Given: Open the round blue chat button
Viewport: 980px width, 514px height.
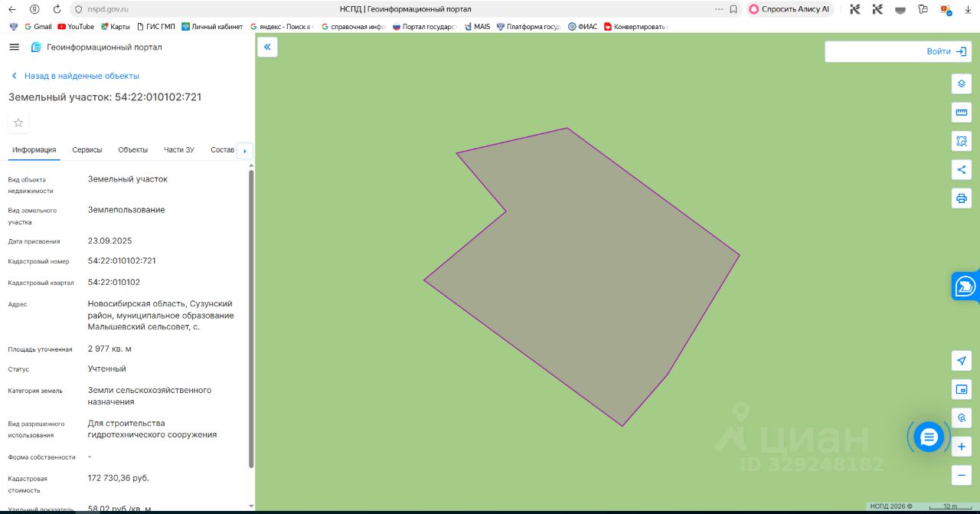Looking at the screenshot, I should (929, 437).
